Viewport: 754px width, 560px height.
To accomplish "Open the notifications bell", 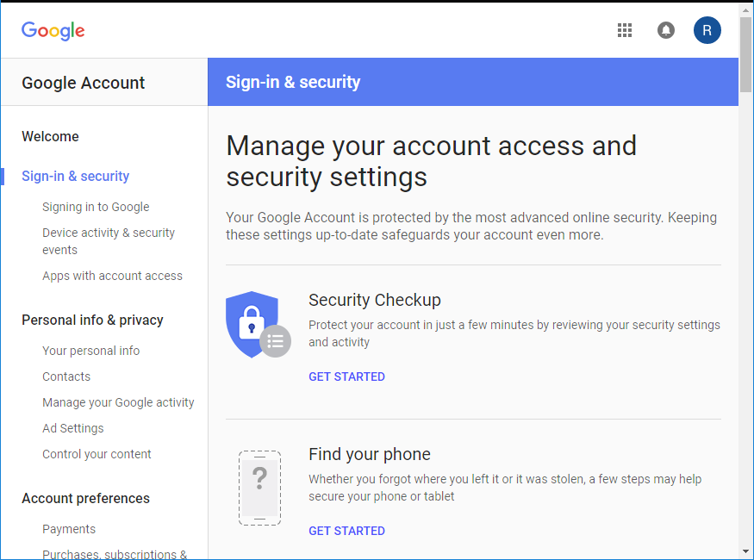I will tap(665, 30).
